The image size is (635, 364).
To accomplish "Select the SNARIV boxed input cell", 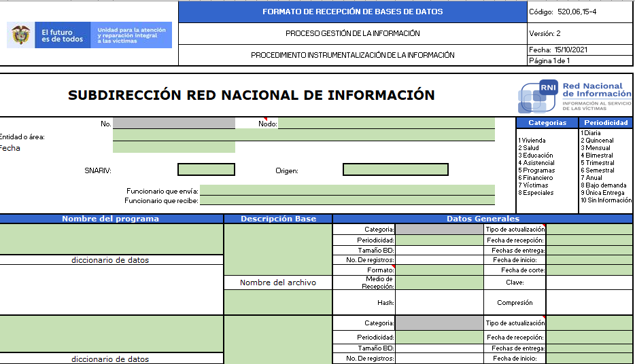I will (x=206, y=170).
